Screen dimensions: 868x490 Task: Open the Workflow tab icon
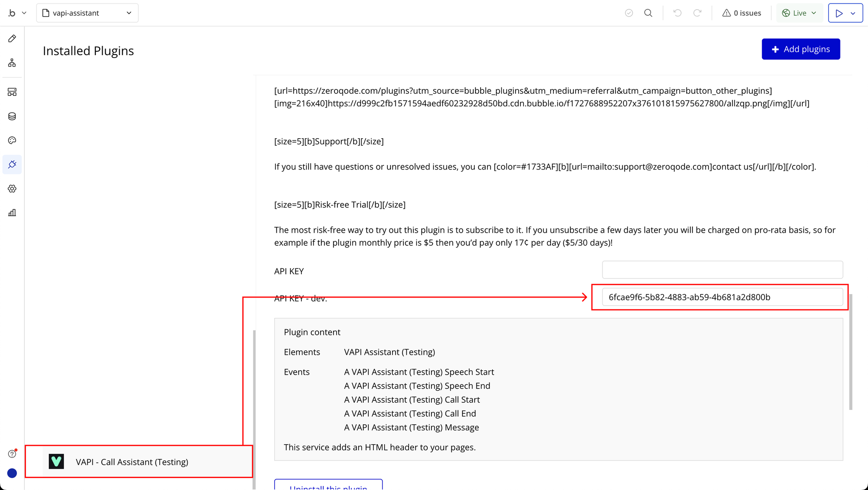(x=12, y=63)
